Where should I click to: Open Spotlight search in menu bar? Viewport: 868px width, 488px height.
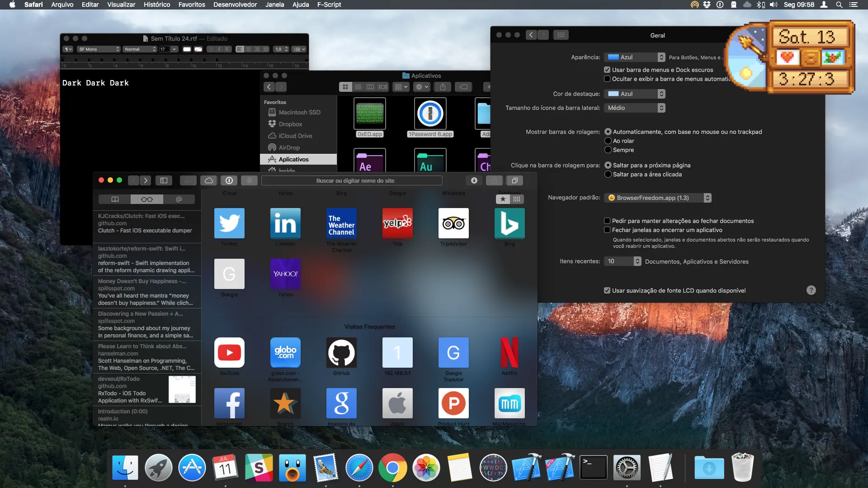coord(839,5)
